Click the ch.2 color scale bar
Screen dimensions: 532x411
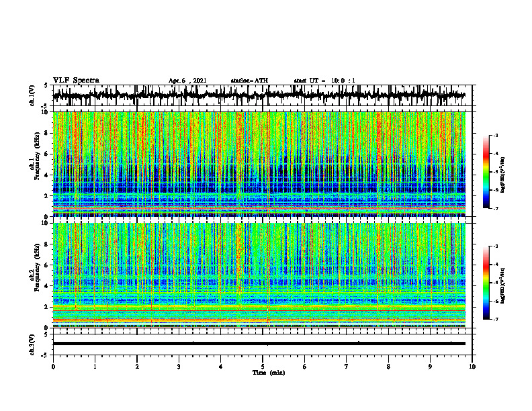coord(486,283)
